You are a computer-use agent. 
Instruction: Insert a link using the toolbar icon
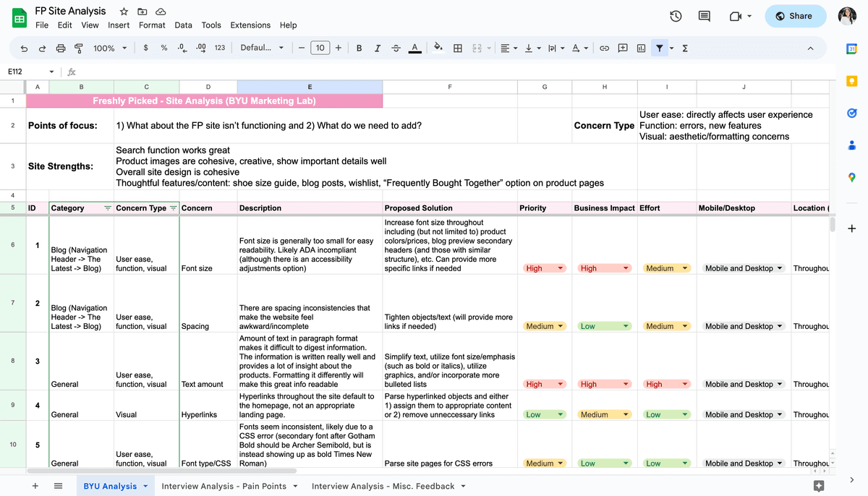point(604,48)
